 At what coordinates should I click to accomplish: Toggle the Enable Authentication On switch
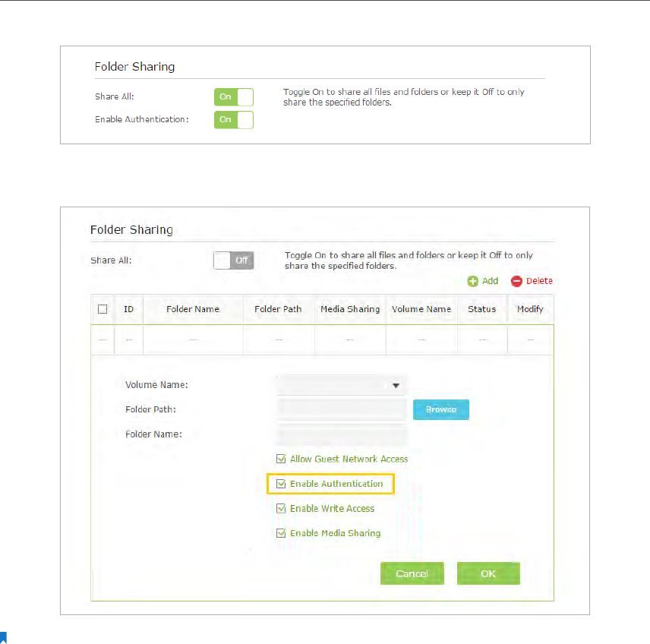click(x=233, y=120)
